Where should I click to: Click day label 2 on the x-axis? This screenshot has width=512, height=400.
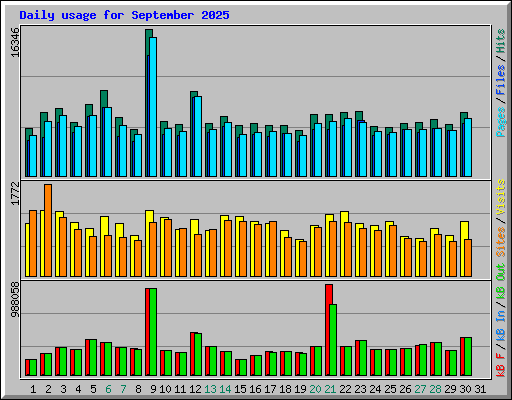[48, 389]
